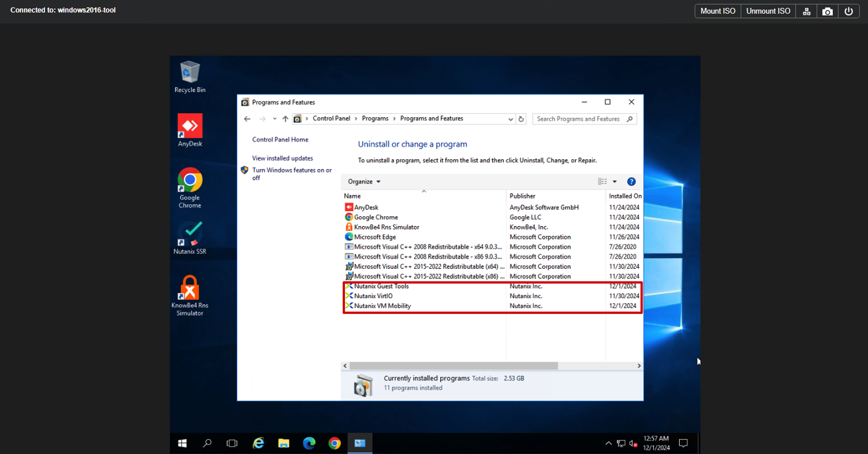Expand the view options dropdown arrow
Image resolution: width=868 pixels, height=454 pixels.
(x=615, y=181)
